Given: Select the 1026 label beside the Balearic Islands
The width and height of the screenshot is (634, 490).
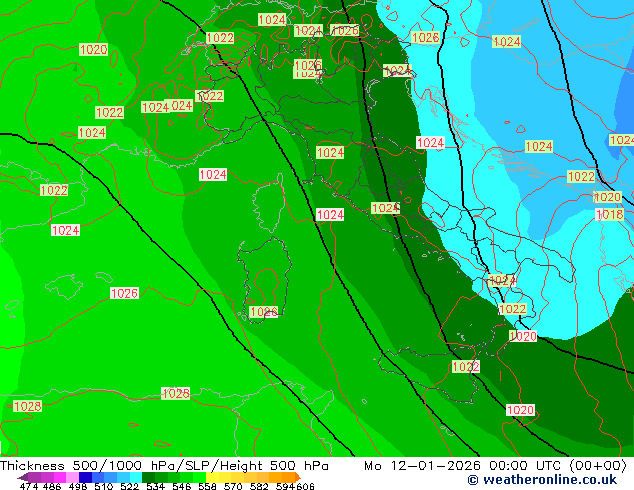Looking at the screenshot, I should click(124, 293).
